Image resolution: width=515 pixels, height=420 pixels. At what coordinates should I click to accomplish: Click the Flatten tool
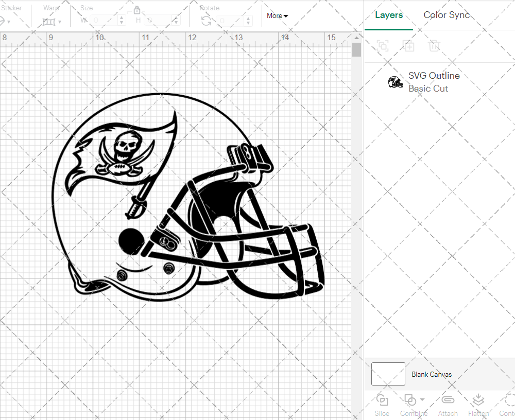(x=478, y=406)
